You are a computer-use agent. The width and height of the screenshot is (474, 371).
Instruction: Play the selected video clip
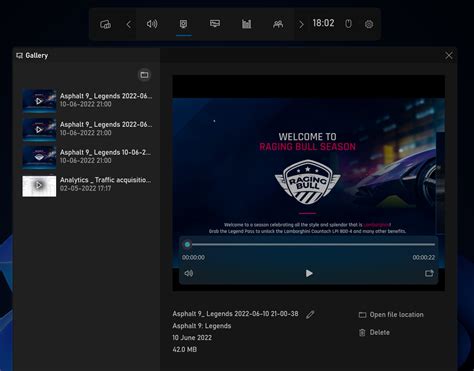[x=309, y=273]
